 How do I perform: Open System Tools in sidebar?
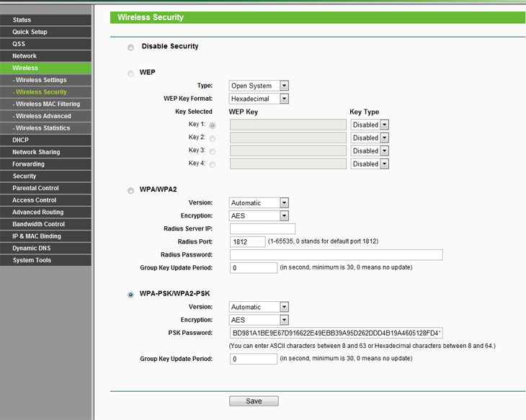[x=45, y=260]
